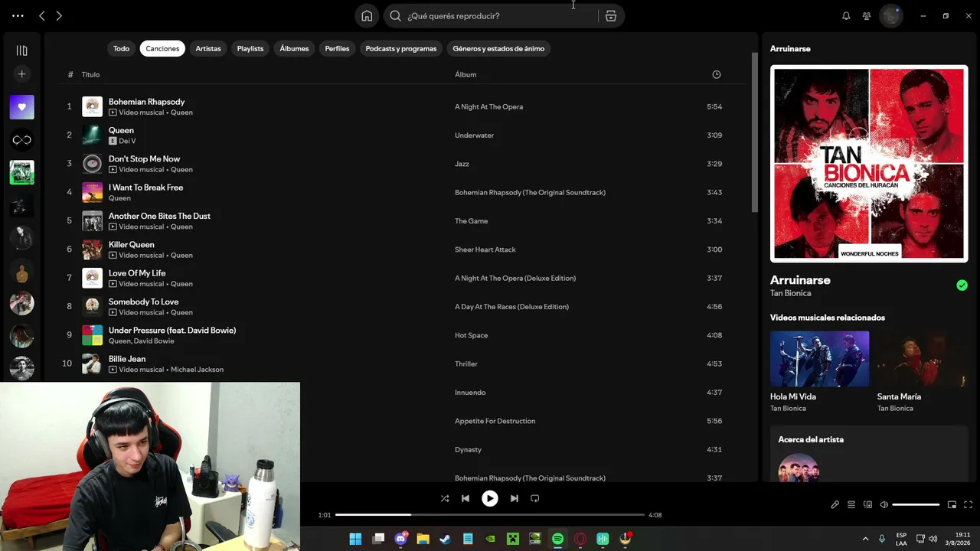This screenshot has height=551, width=980.
Task: Open File Explorer from the taskbar
Action: [x=423, y=539]
